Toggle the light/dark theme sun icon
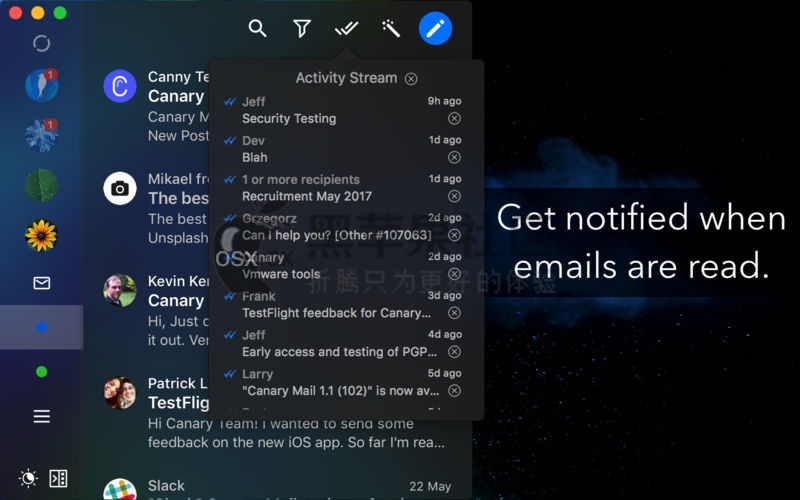Image resolution: width=800 pixels, height=500 pixels. [x=28, y=479]
